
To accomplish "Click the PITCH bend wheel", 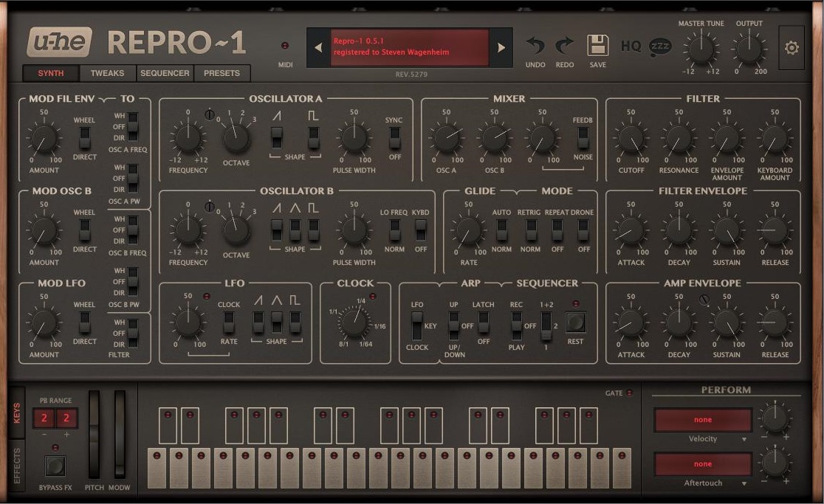I will click(x=94, y=434).
